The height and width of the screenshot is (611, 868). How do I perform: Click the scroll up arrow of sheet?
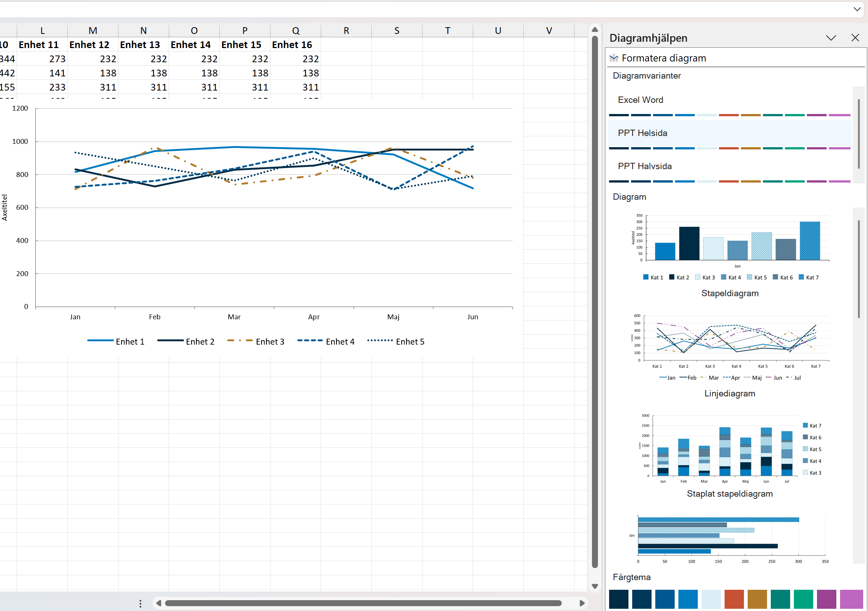(595, 29)
